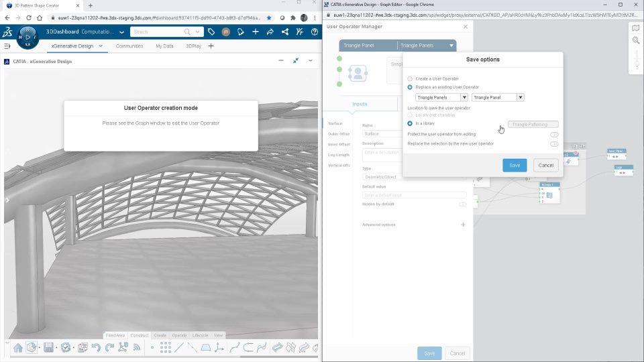The width and height of the screenshot is (644, 362).
Task: Select the Point grid pattern tool
Action: 166,348
